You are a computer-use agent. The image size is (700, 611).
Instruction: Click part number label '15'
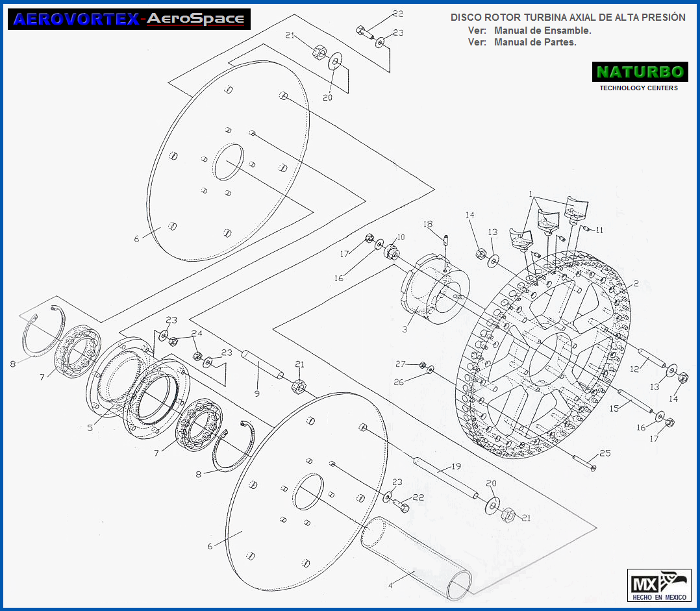[x=614, y=408]
